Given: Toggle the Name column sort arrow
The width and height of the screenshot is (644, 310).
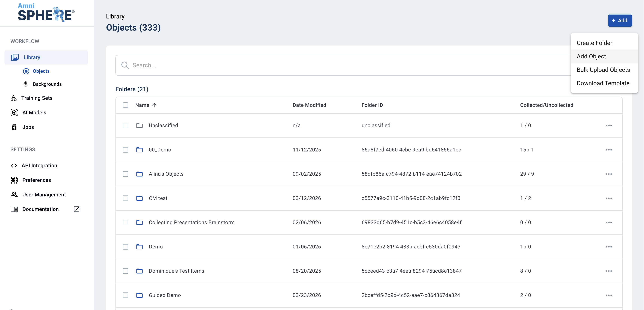Looking at the screenshot, I should (154, 105).
